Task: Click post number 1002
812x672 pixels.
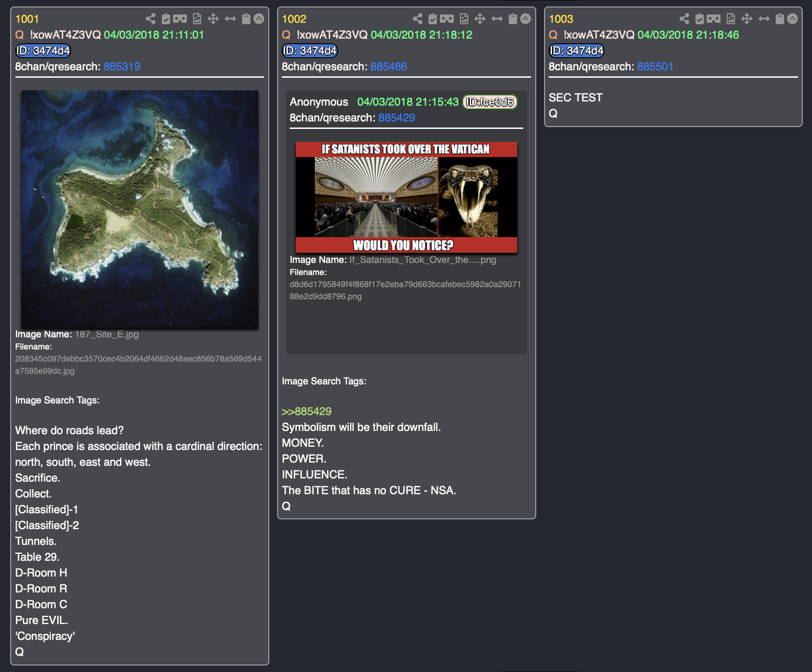Action: click(294, 19)
